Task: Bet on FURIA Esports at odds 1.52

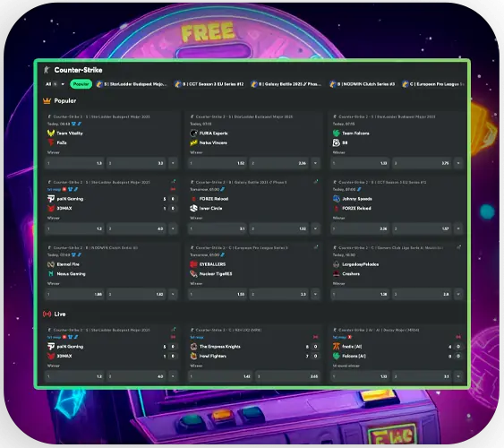Action: pyautogui.click(x=218, y=163)
